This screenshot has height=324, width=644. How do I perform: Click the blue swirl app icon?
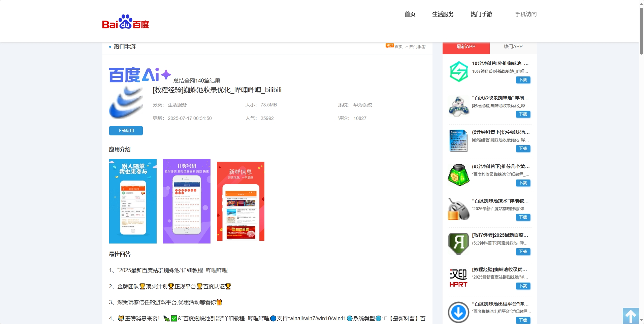coord(126,102)
